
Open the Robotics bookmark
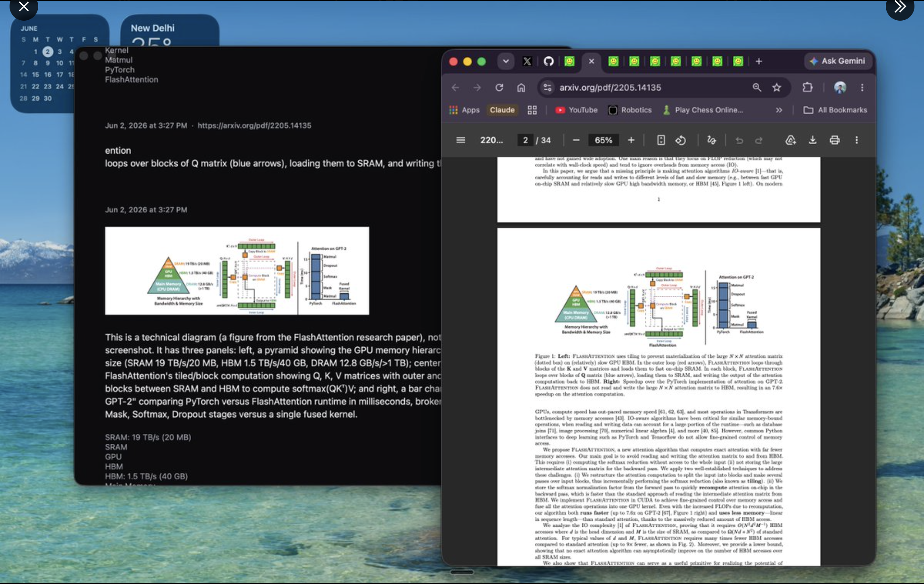pyautogui.click(x=630, y=110)
